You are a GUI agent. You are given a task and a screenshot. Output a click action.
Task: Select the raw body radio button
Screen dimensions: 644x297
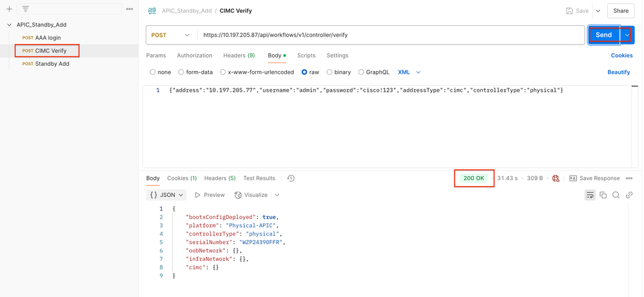click(x=304, y=72)
